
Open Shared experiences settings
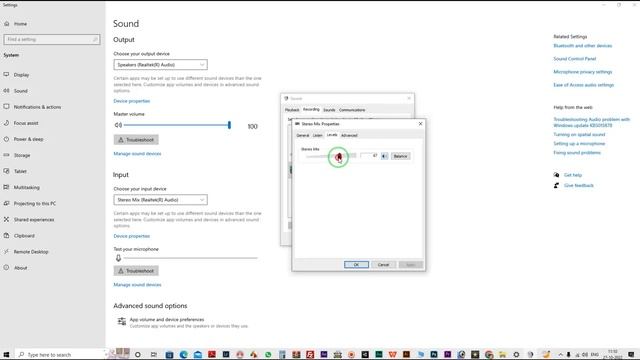coord(34,220)
